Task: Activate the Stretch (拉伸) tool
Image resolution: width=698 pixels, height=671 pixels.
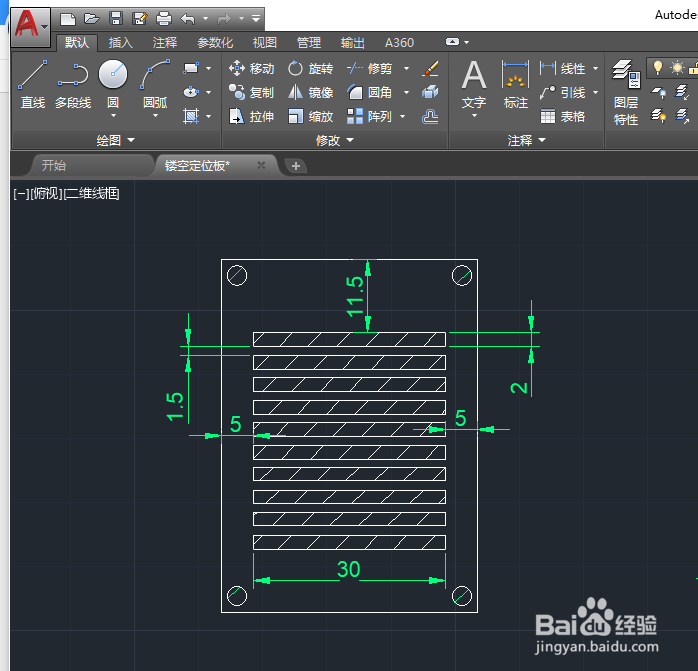Action: 252,117
